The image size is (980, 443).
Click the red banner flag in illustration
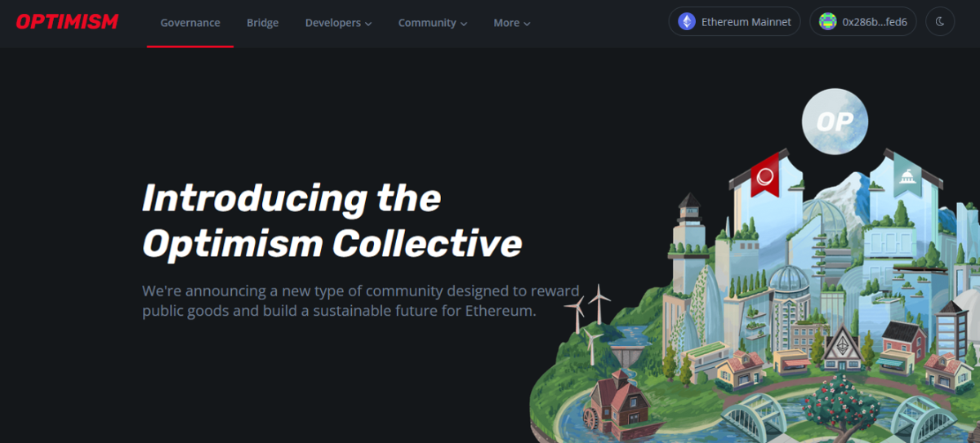click(x=765, y=175)
